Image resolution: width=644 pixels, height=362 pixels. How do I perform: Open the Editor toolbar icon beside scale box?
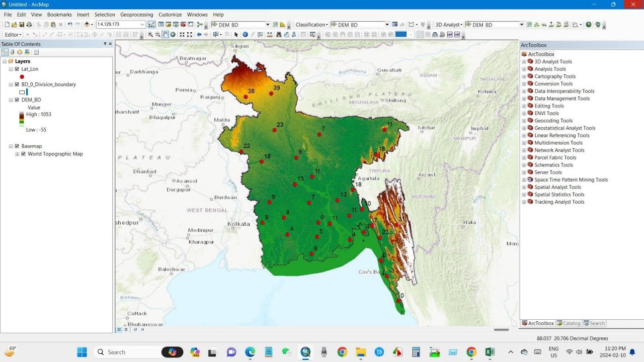(x=151, y=24)
